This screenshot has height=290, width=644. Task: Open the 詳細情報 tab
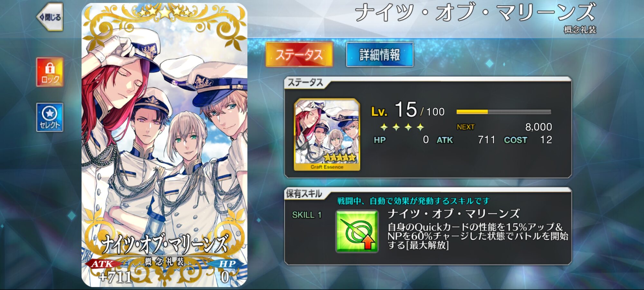point(380,54)
